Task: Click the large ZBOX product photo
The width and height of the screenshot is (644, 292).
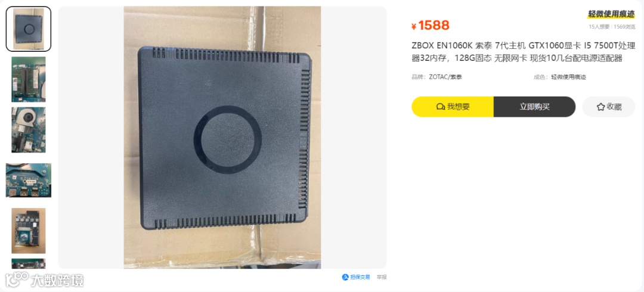Action: click(222, 138)
